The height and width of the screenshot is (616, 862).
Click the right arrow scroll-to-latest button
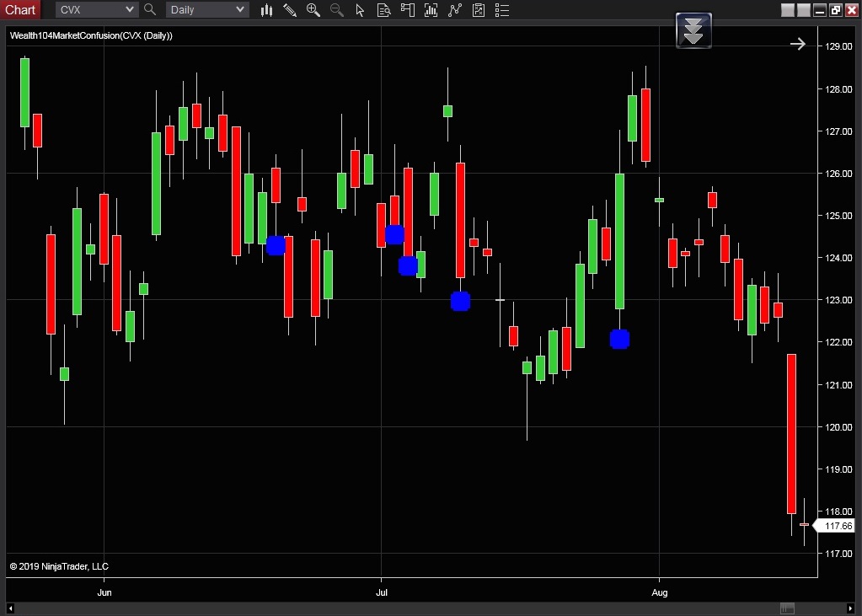coord(797,44)
